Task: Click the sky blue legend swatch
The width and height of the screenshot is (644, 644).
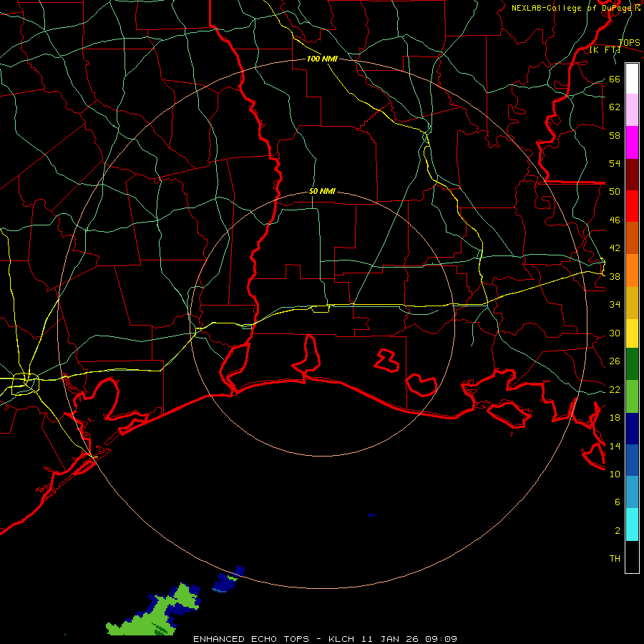Action: pos(632,492)
